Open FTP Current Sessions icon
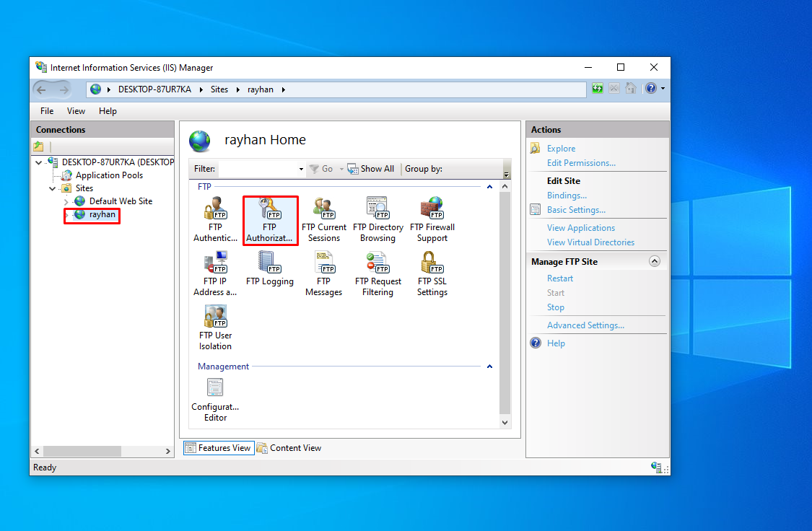Image resolution: width=812 pixels, height=531 pixels. click(x=324, y=220)
